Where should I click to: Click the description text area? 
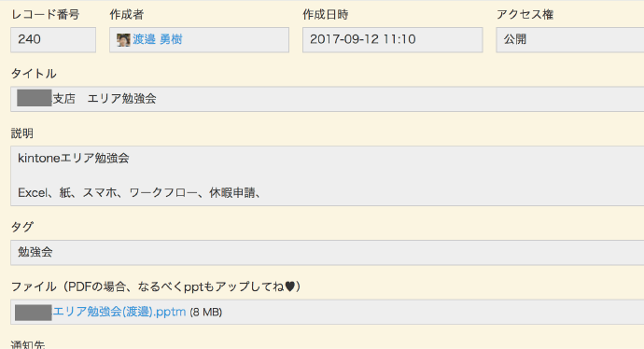click(328, 175)
